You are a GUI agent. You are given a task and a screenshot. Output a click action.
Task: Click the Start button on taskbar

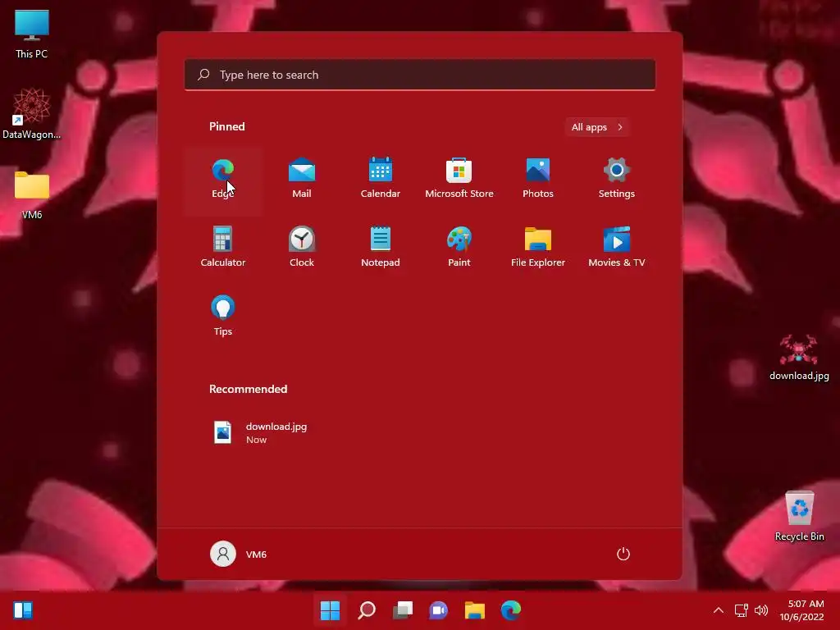[330, 610]
